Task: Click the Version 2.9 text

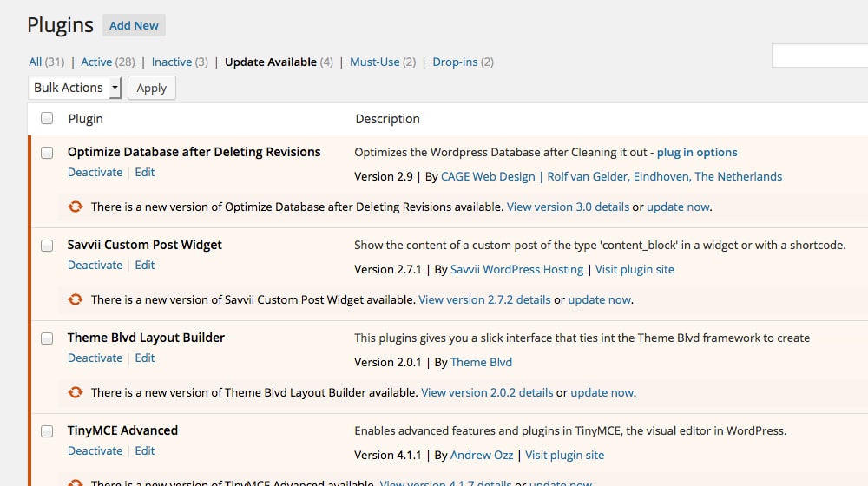Action: click(384, 176)
